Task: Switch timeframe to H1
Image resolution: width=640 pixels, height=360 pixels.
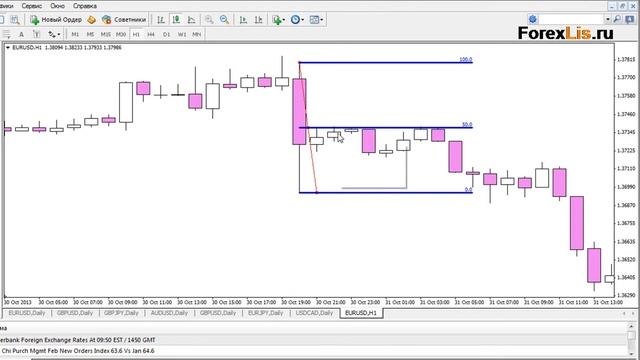Action: point(136,35)
